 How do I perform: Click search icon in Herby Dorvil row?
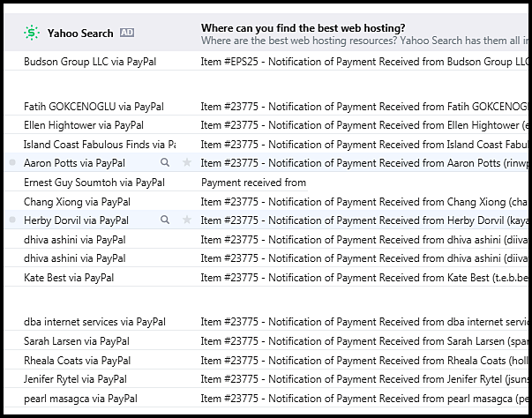pyautogui.click(x=165, y=220)
